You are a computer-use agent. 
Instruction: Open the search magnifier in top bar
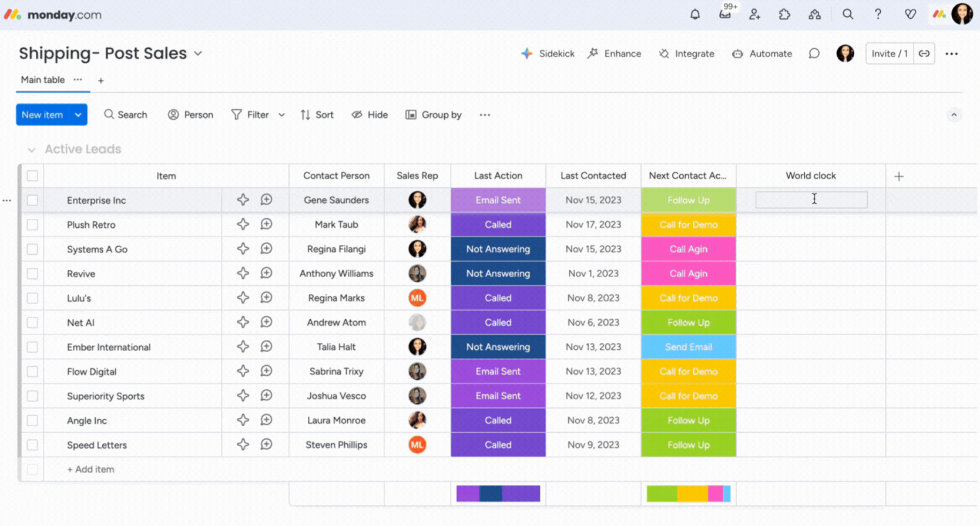click(x=848, y=14)
